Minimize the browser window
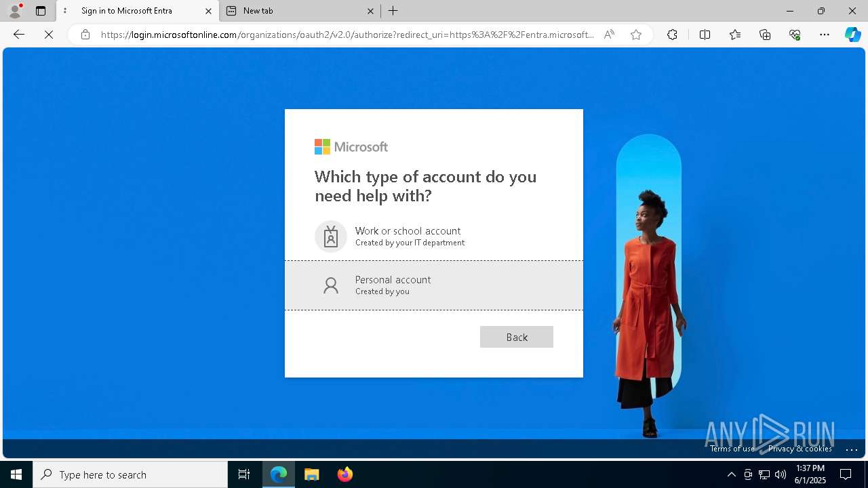868x488 pixels. tap(790, 11)
